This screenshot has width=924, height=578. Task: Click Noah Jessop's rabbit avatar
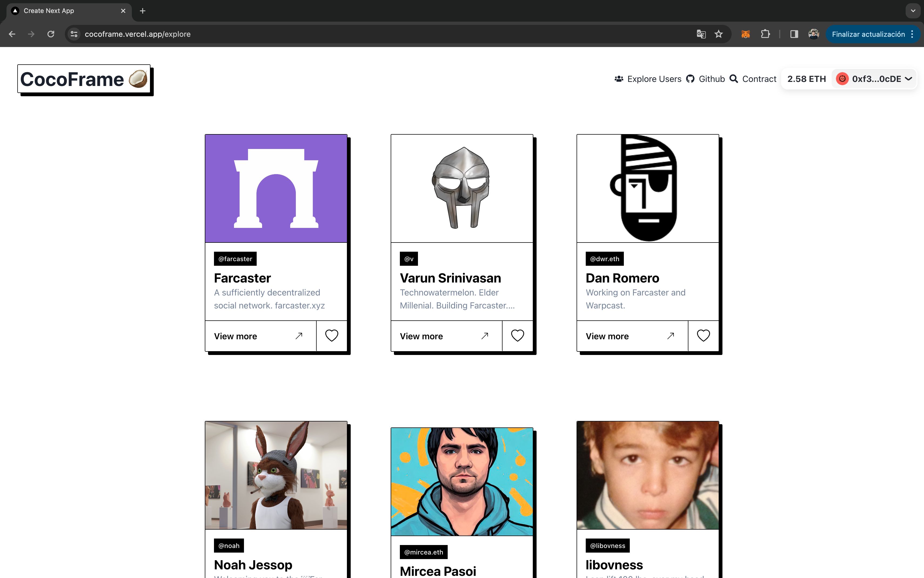coord(276,475)
